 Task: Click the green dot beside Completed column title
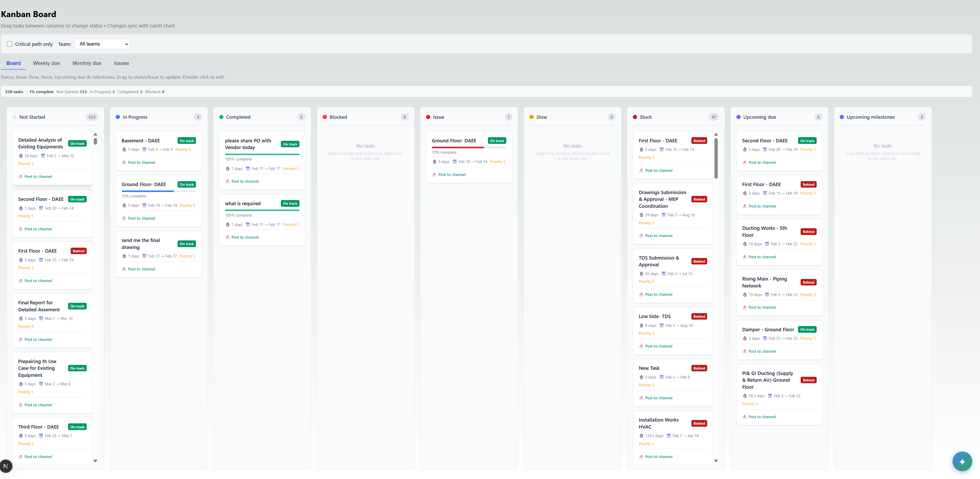[x=221, y=117]
